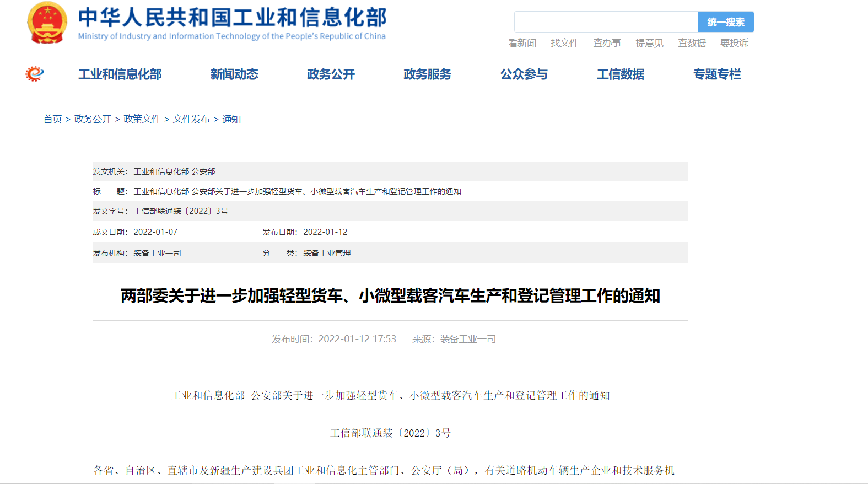Screen dimensions: 868x484
Task: Click 成文日期 value 2022-01-07
Action: (155, 232)
